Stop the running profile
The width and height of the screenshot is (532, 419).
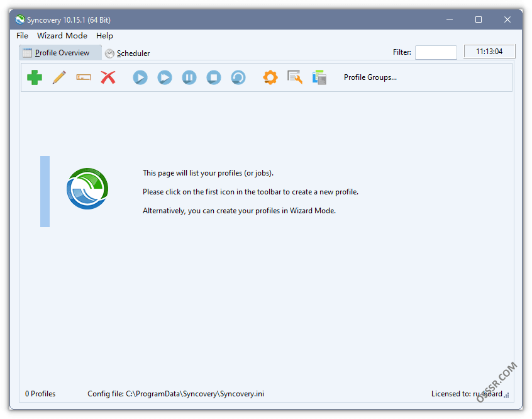click(214, 77)
